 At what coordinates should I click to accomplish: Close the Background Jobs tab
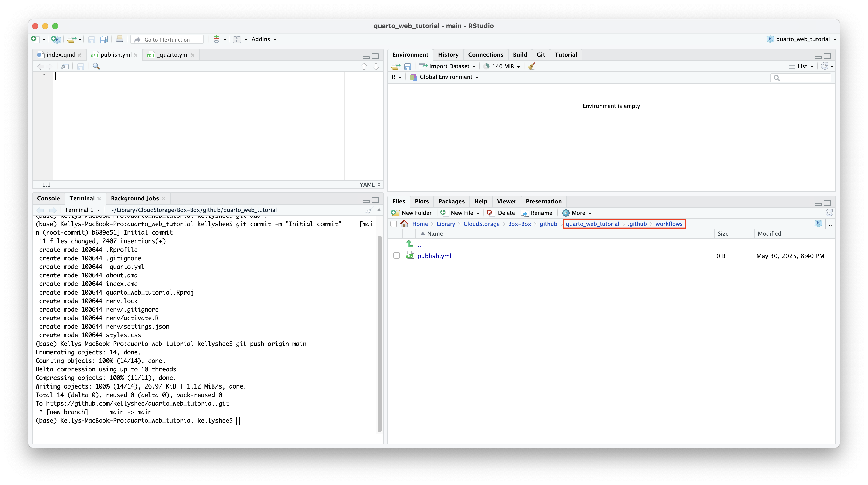[x=164, y=199]
